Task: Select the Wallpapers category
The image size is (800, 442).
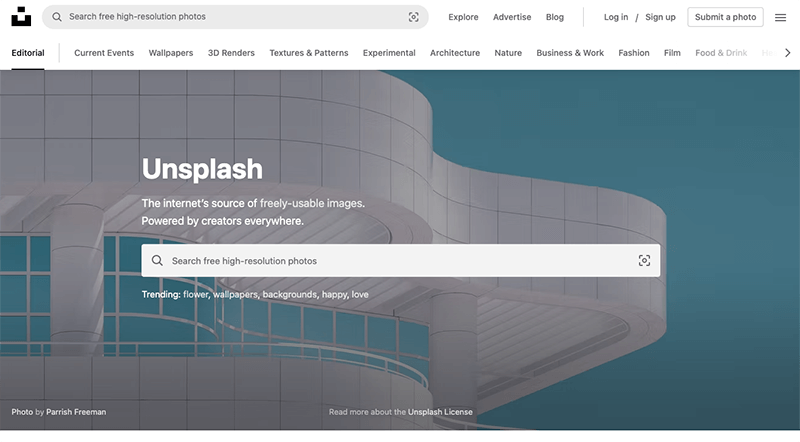Action: tap(171, 53)
